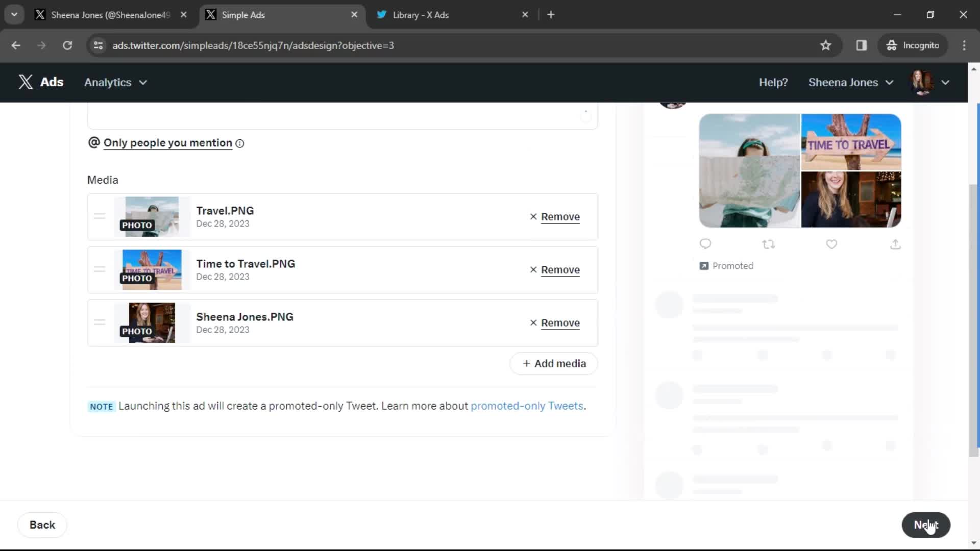Click Only people you mention toggle option
Viewport: 980px width, 551px height.
click(167, 143)
